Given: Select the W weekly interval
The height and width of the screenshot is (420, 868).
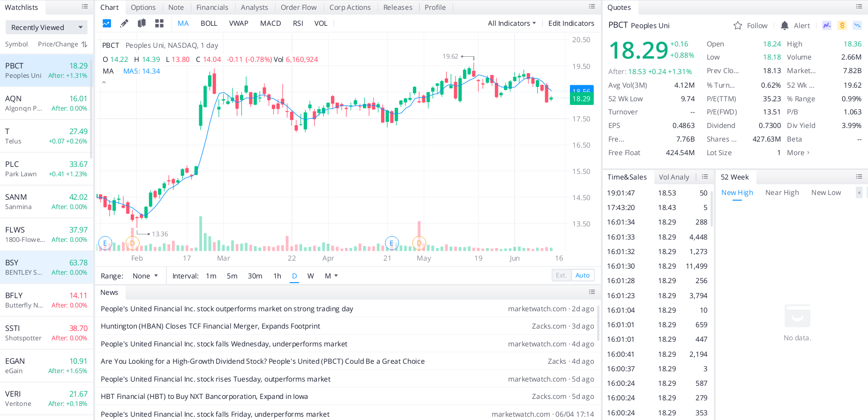Looking at the screenshot, I should pyautogui.click(x=311, y=276).
